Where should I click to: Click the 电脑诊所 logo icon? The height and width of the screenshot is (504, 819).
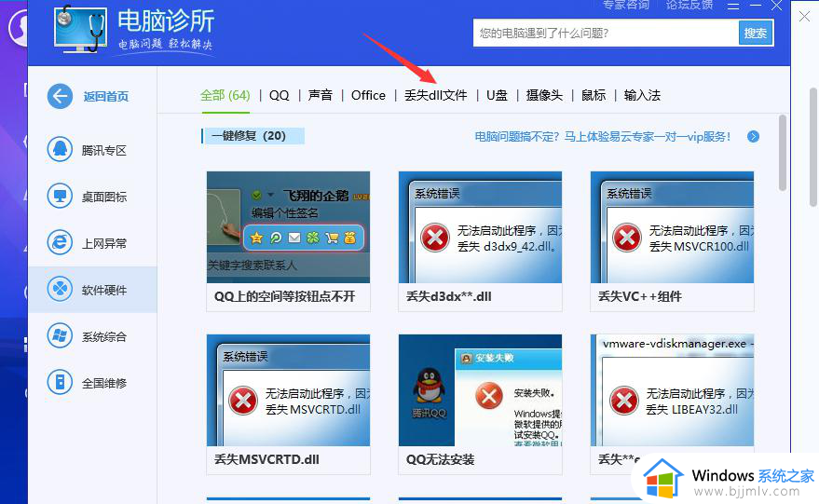pyautogui.click(x=80, y=29)
